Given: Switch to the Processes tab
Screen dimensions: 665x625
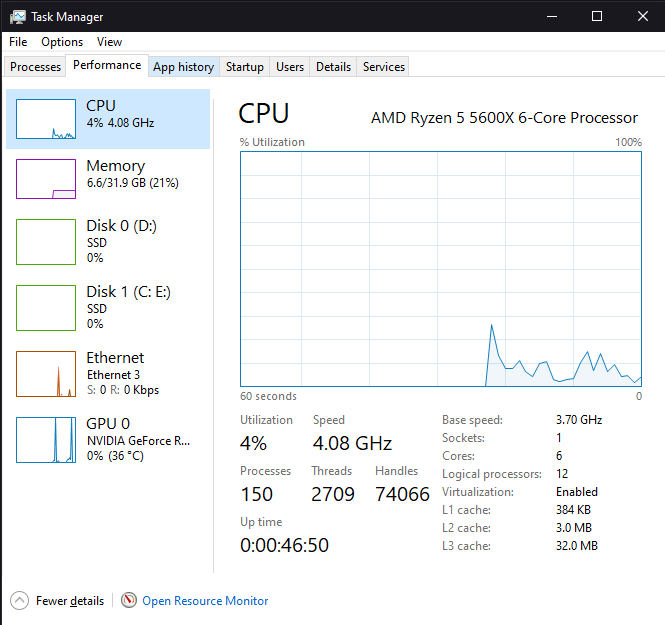Looking at the screenshot, I should click(35, 67).
